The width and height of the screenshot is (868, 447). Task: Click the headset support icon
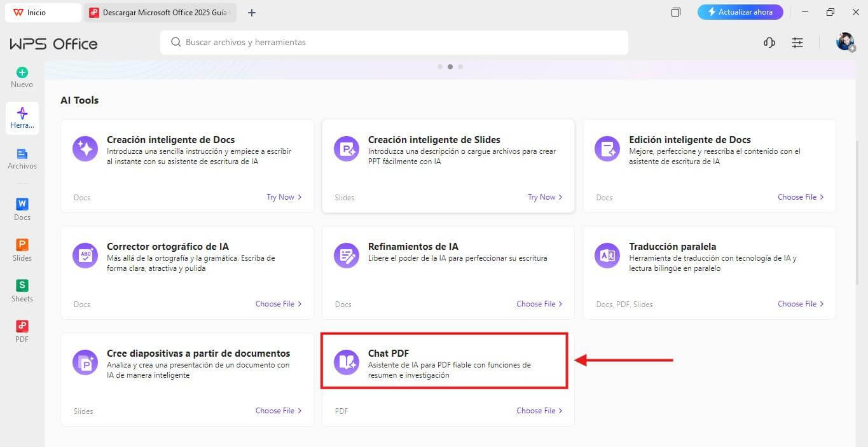click(769, 43)
